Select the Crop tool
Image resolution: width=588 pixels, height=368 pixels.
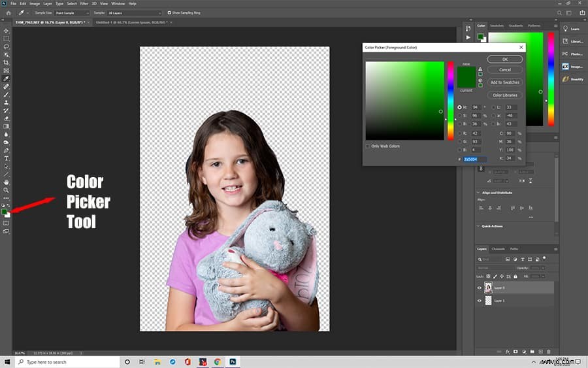(x=6, y=62)
